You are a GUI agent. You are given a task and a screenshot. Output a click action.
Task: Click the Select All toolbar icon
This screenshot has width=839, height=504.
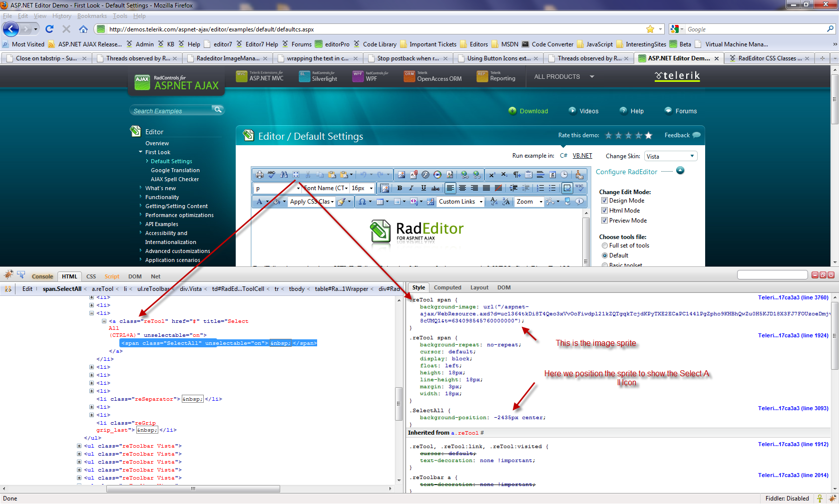pos(296,175)
